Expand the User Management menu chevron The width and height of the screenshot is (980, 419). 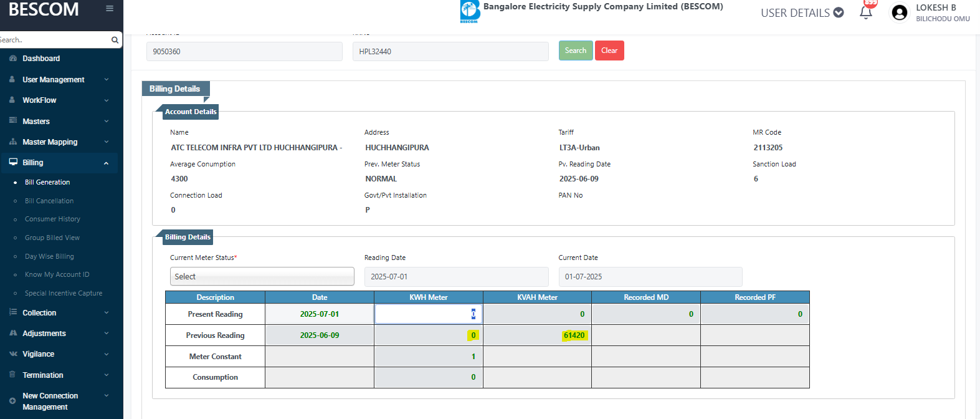(x=107, y=80)
